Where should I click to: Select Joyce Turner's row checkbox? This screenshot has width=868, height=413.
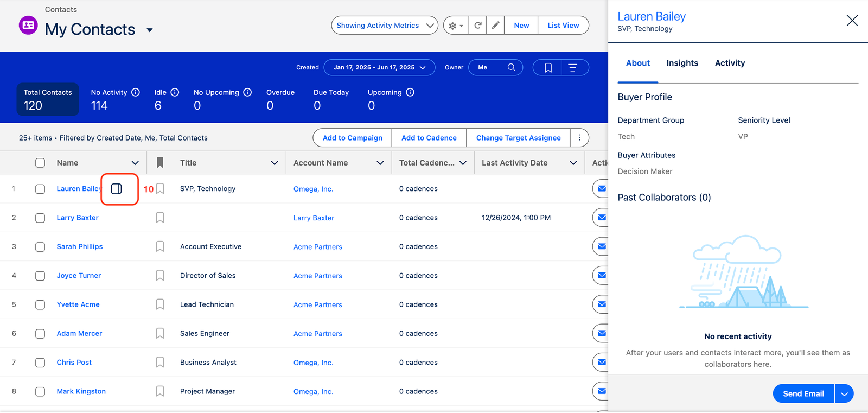[x=40, y=276]
